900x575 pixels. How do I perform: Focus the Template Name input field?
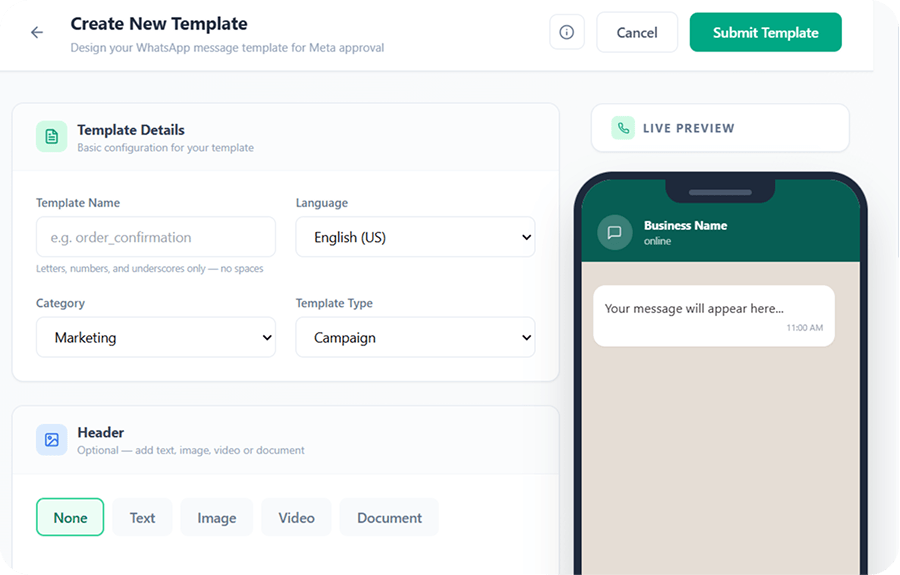point(156,237)
